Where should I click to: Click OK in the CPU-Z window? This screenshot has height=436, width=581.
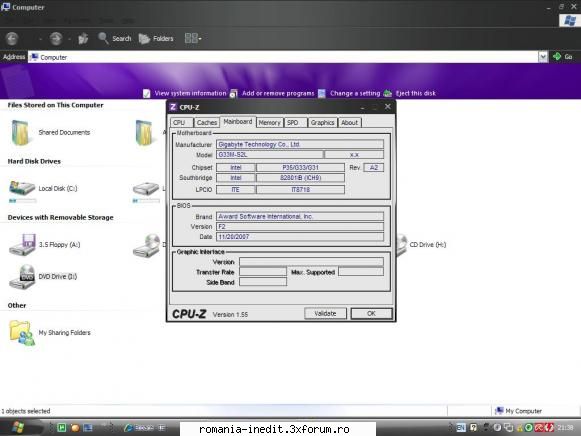pyautogui.click(x=371, y=313)
